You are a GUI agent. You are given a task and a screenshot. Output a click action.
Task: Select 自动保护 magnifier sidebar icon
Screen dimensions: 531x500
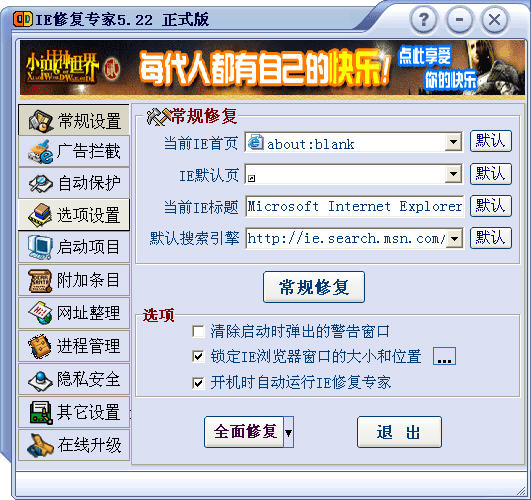click(x=41, y=183)
